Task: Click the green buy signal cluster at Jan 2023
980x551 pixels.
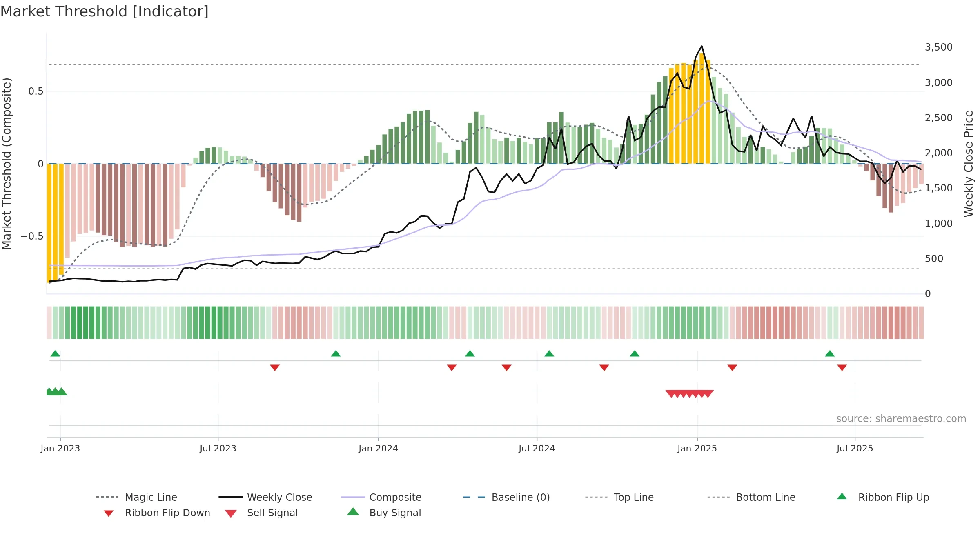Action: [x=56, y=391]
